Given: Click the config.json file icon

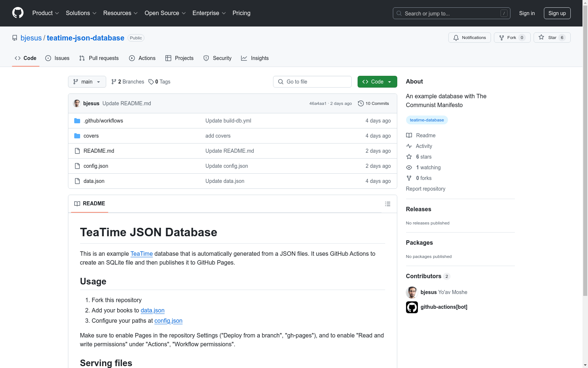Looking at the screenshot, I should 77,166.
